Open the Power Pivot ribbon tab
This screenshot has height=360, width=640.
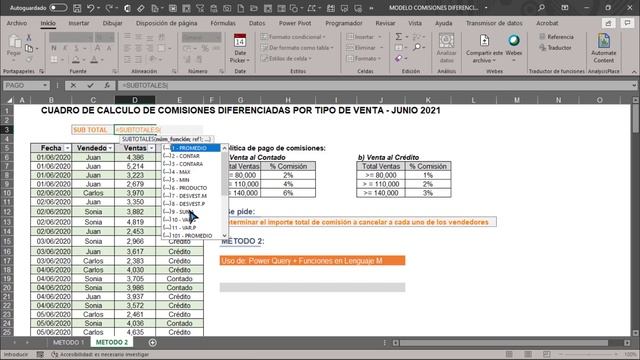tap(295, 23)
